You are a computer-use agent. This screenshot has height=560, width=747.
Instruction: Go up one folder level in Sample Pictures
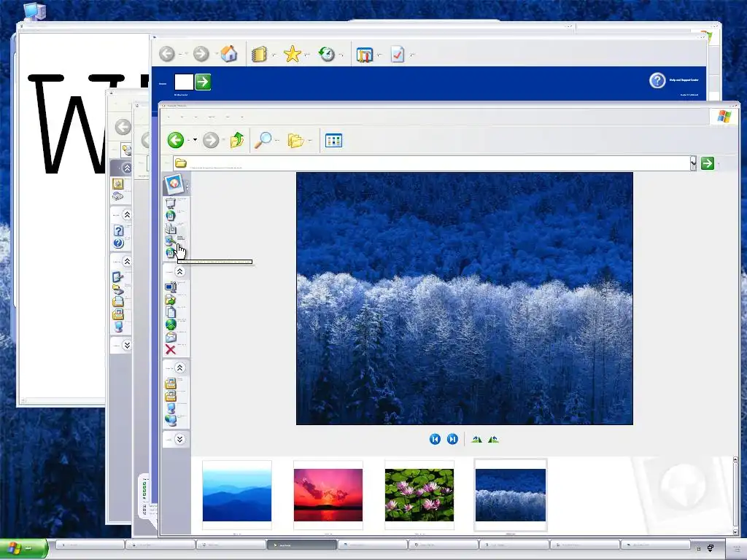(237, 140)
